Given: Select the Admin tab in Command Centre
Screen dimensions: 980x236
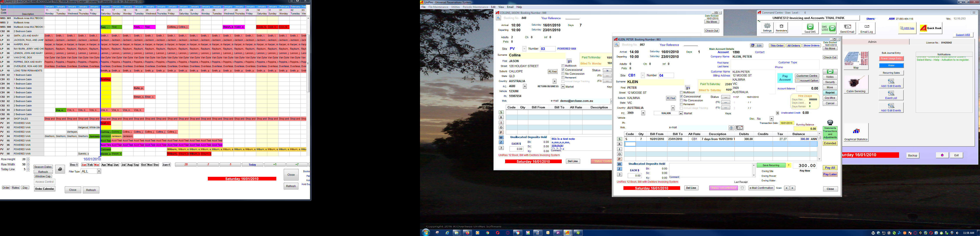Looking at the screenshot, I should pos(872,42).
